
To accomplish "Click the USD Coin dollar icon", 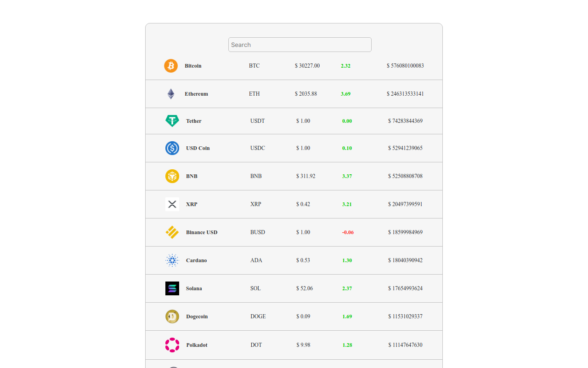I will [172, 148].
